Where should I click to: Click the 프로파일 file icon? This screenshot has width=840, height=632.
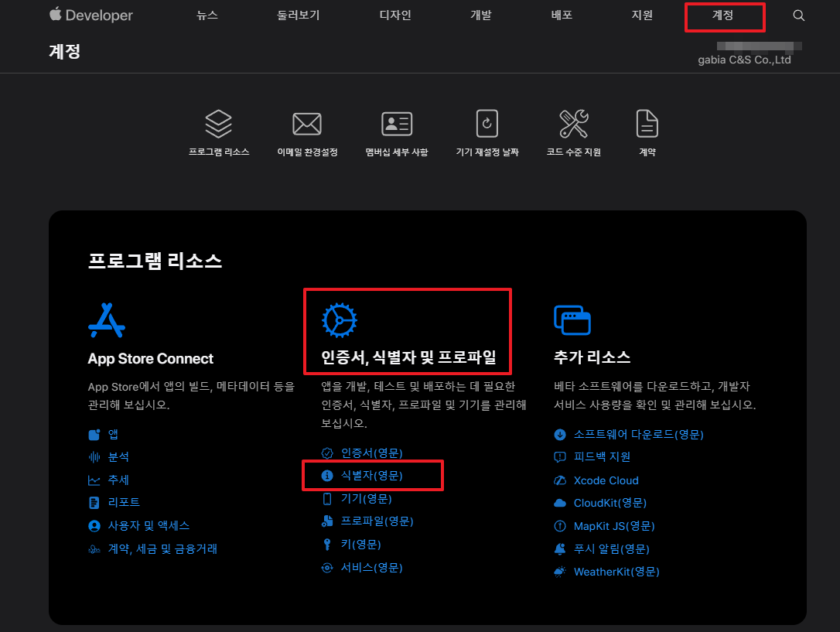pyautogui.click(x=326, y=521)
